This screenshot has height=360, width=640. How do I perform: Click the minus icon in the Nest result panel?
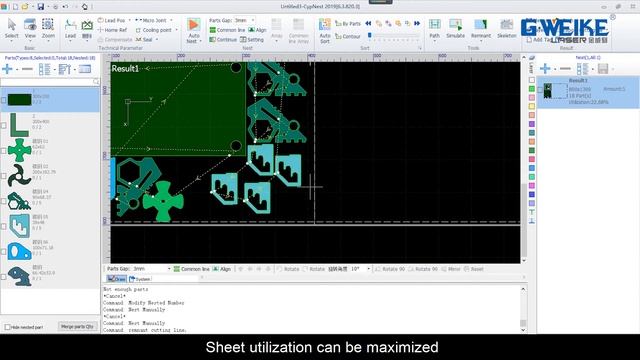[x=565, y=69]
